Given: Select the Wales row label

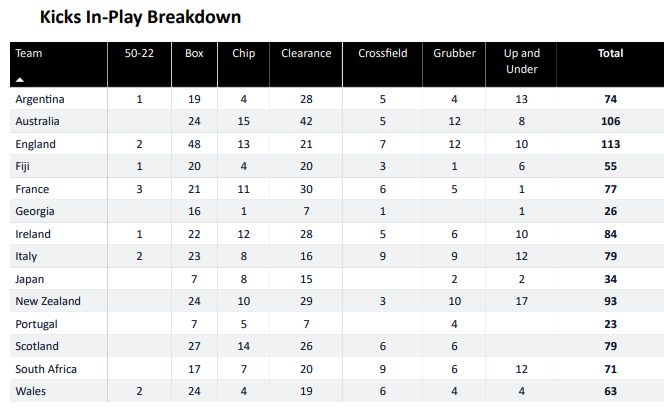Looking at the screenshot, I should (31, 391).
